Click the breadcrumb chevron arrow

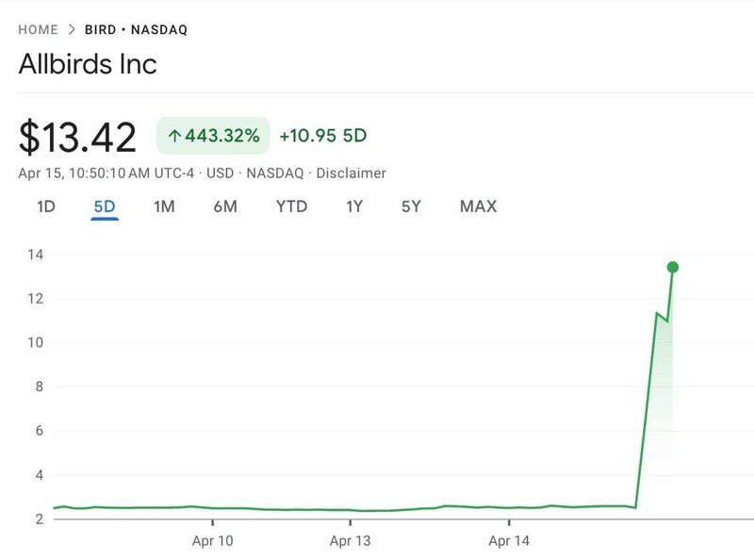[71, 30]
